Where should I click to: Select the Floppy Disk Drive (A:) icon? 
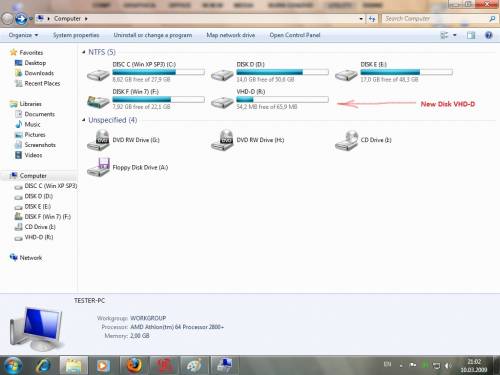[x=98, y=167]
